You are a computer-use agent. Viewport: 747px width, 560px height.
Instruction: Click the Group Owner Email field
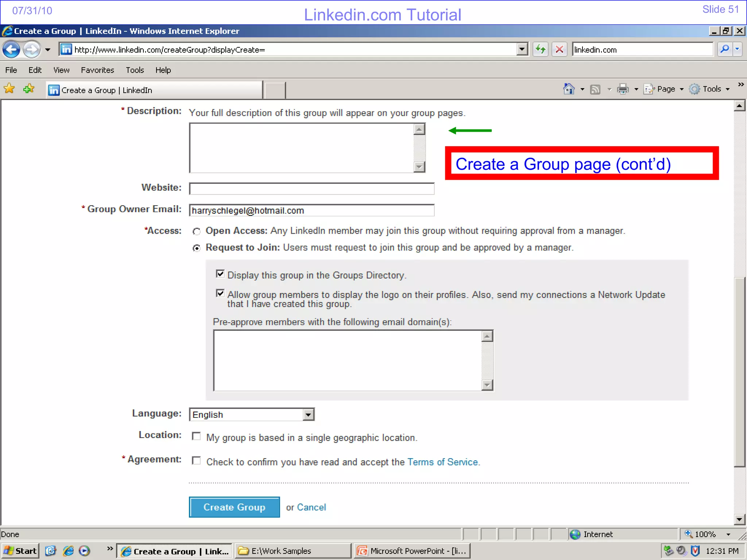(312, 210)
